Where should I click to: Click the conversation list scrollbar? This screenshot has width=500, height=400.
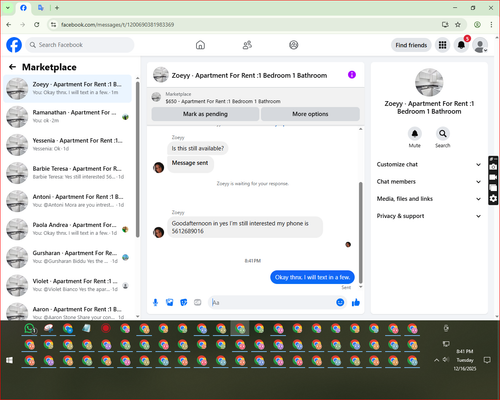click(x=137, y=160)
